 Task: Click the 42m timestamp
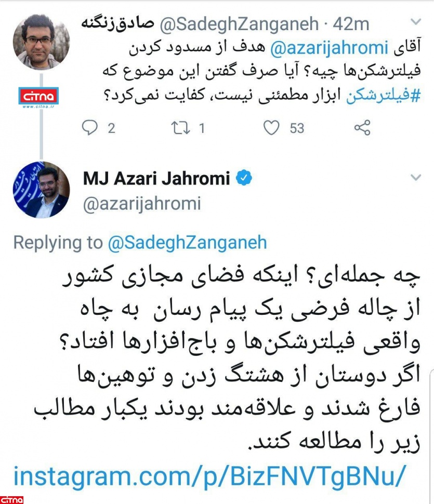pyautogui.click(x=351, y=24)
